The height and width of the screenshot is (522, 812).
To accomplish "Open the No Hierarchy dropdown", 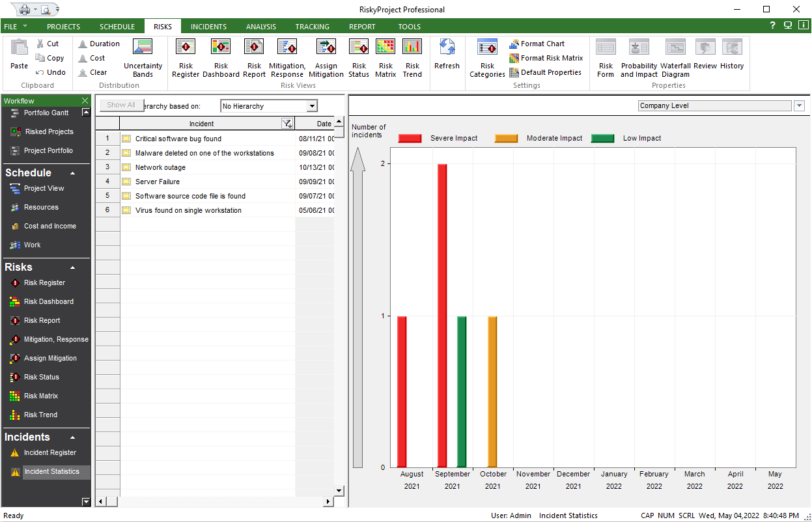I will pos(312,106).
